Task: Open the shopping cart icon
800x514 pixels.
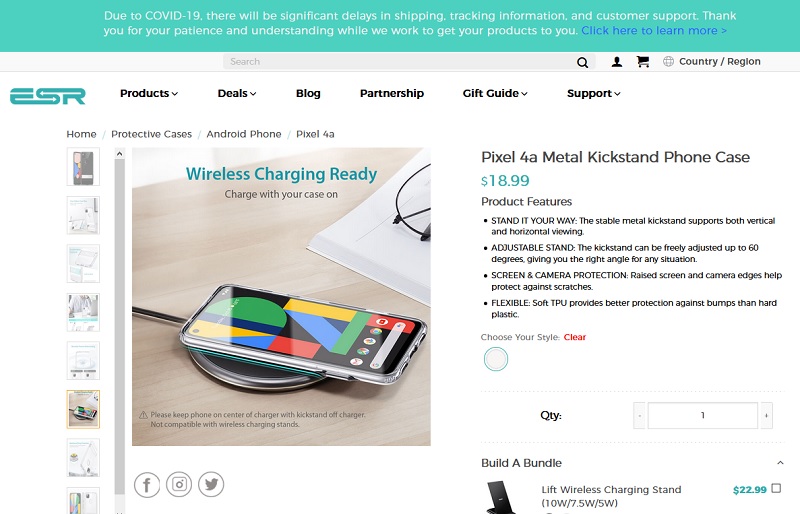Action: click(x=643, y=62)
